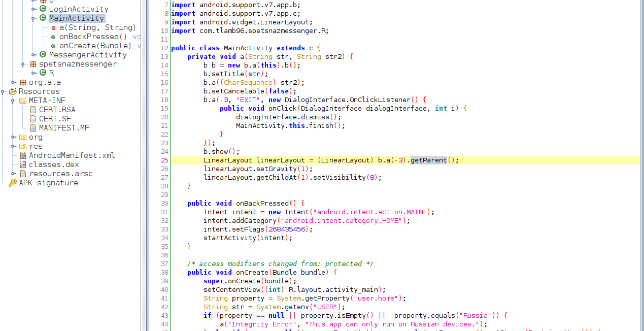
Task: Click the org.a.a package icon
Action: tap(23, 82)
